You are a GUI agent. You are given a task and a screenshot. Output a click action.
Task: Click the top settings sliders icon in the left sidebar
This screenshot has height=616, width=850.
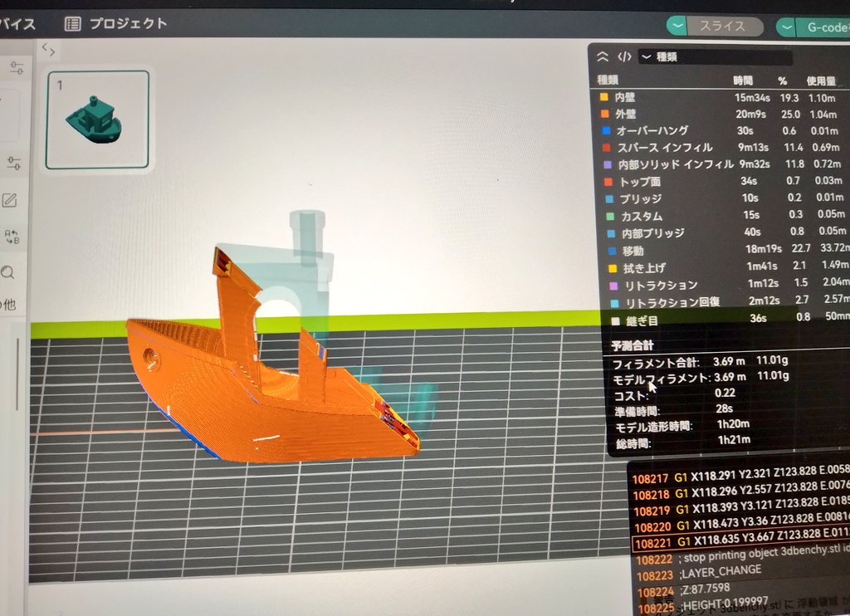pos(17,68)
